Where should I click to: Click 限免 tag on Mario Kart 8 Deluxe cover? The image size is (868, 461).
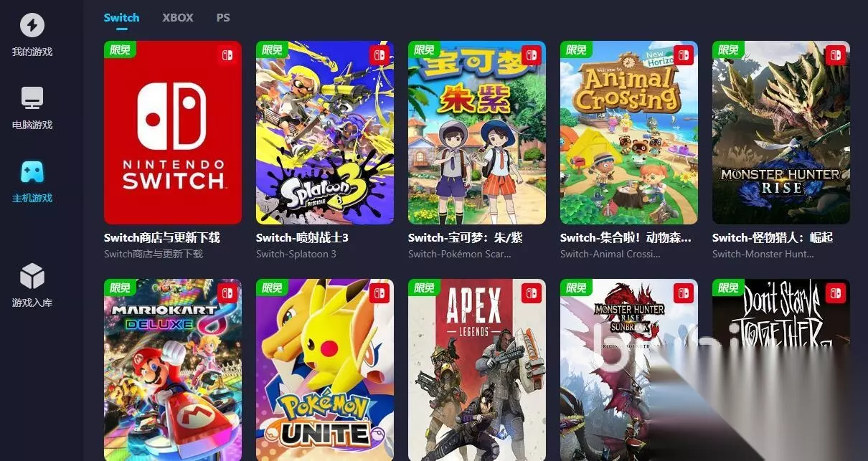pyautogui.click(x=120, y=287)
